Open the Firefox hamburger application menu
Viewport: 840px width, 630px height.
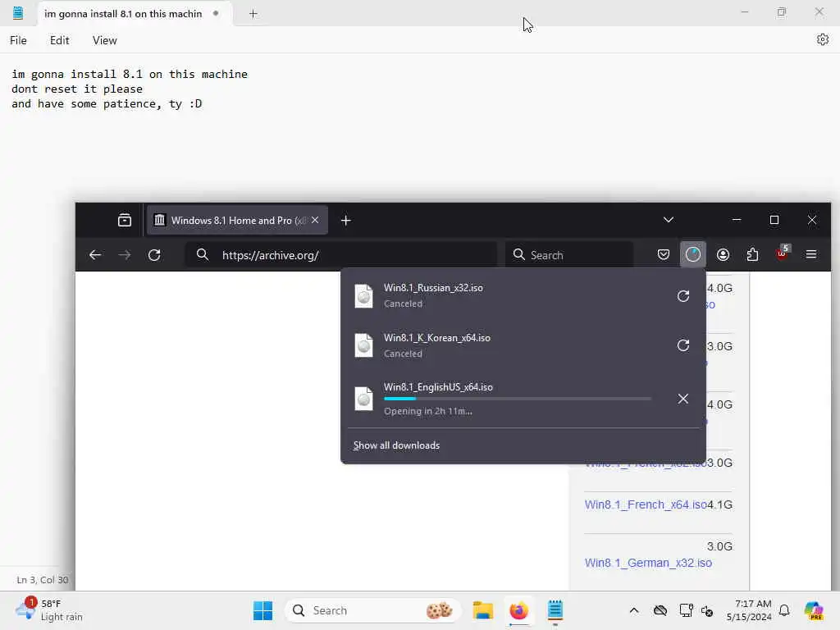811,254
